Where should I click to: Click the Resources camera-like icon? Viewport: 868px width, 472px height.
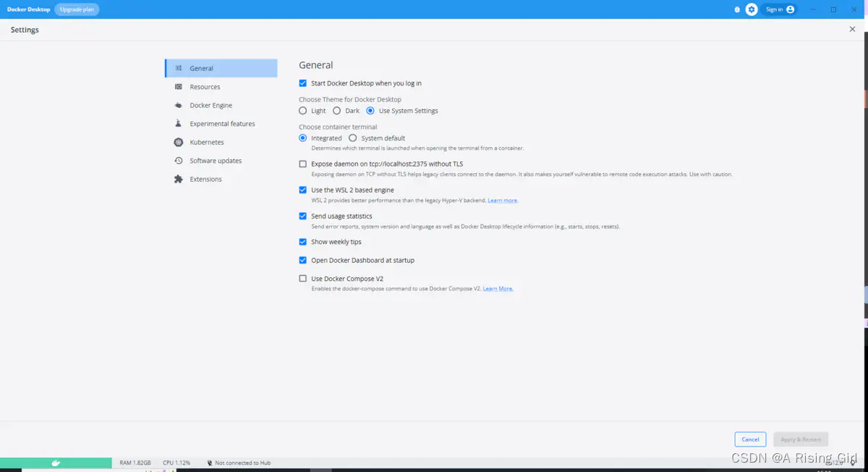pyautogui.click(x=179, y=87)
